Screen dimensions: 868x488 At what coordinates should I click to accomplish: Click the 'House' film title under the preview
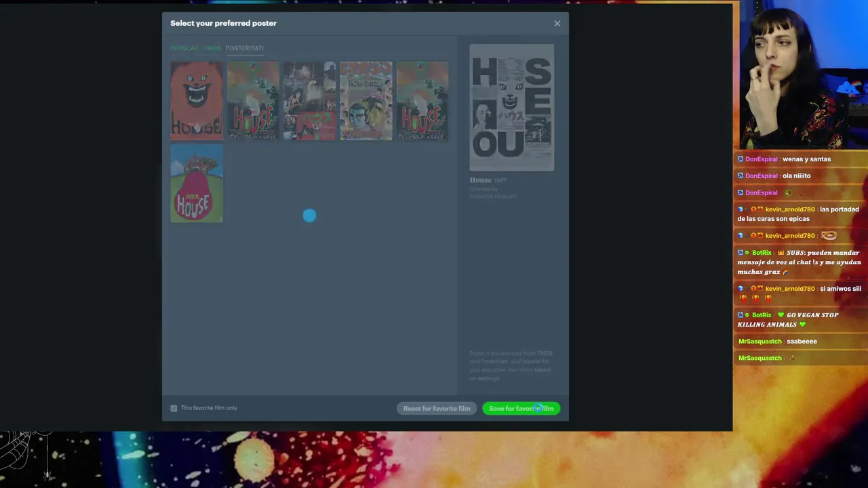pos(481,180)
